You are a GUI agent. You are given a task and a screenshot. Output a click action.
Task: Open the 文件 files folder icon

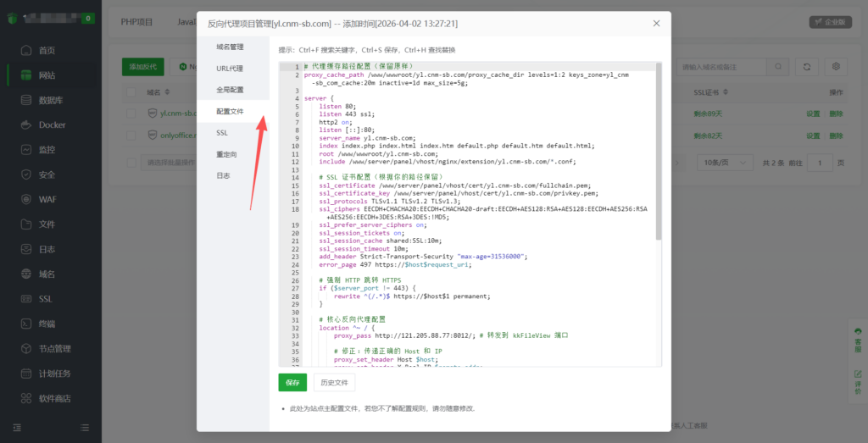pyautogui.click(x=26, y=224)
